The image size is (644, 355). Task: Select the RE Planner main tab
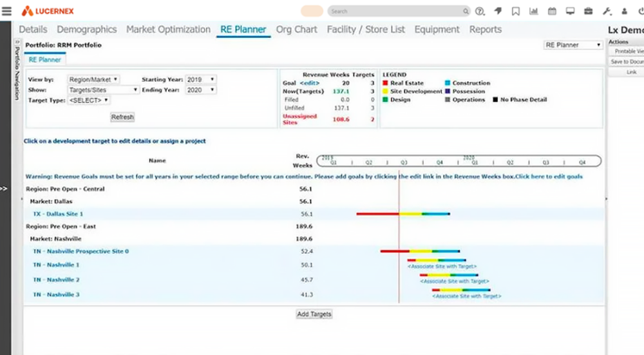click(x=243, y=30)
